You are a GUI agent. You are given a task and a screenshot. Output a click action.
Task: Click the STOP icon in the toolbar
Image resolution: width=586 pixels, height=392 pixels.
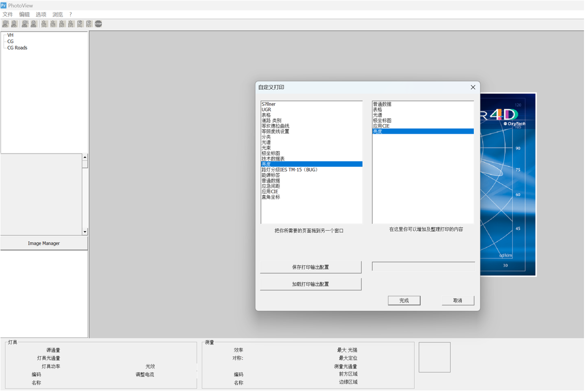point(98,24)
